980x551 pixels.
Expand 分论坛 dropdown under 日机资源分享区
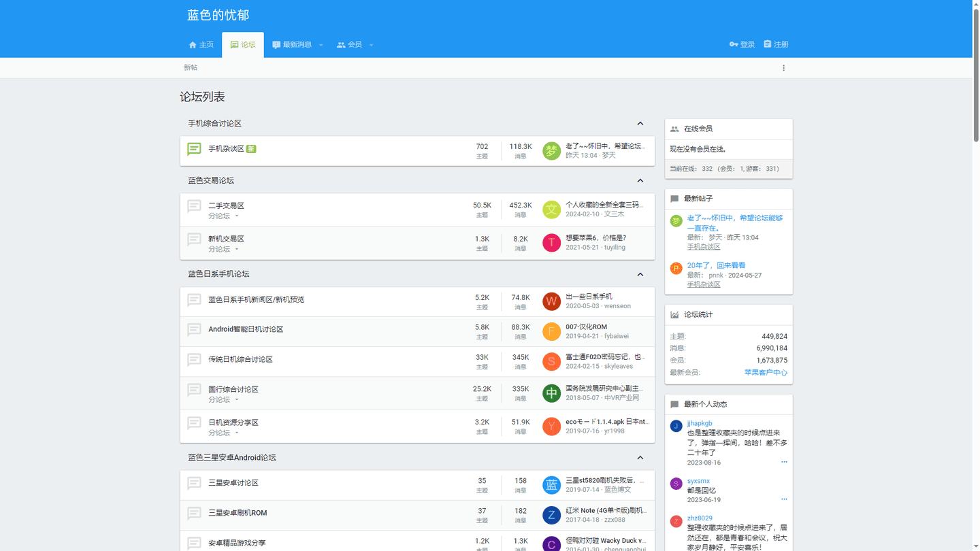pos(224,433)
